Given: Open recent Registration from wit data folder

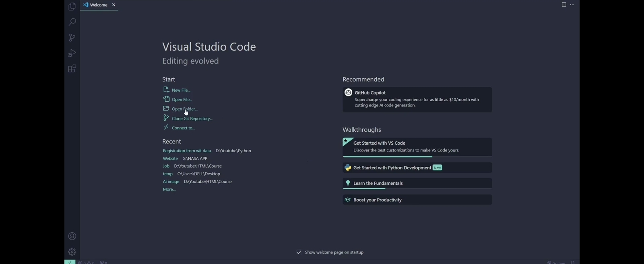Looking at the screenshot, I should [x=187, y=151].
